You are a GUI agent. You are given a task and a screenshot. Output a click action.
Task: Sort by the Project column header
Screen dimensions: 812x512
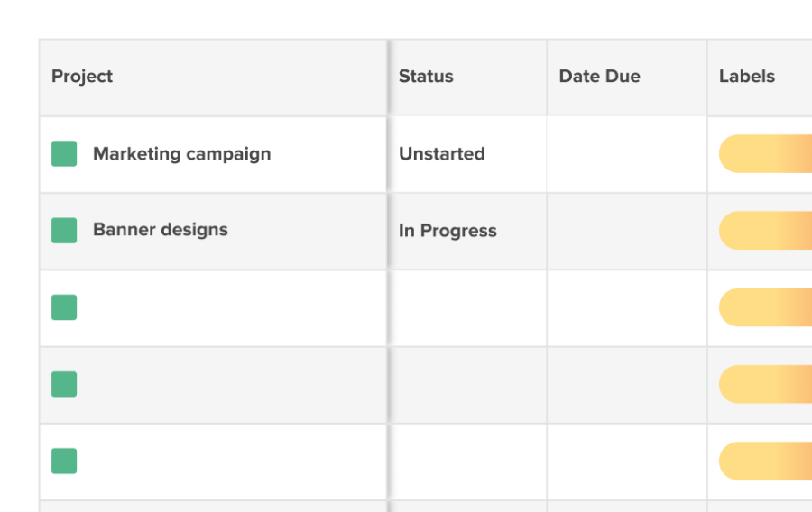(82, 77)
